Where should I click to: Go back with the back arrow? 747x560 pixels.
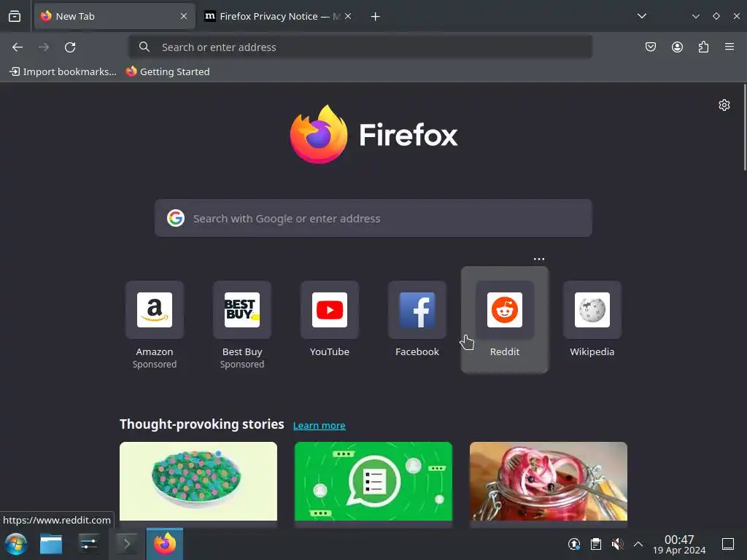coord(18,47)
